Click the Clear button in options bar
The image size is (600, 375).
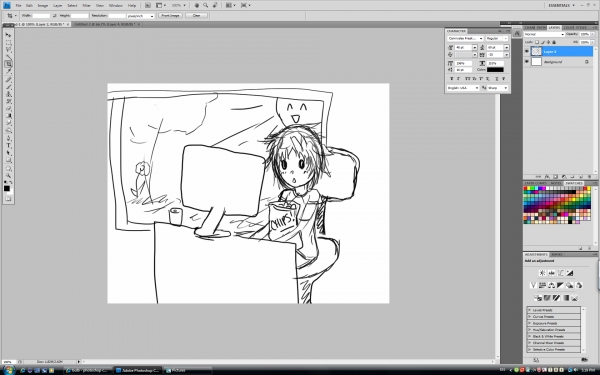[x=196, y=15]
